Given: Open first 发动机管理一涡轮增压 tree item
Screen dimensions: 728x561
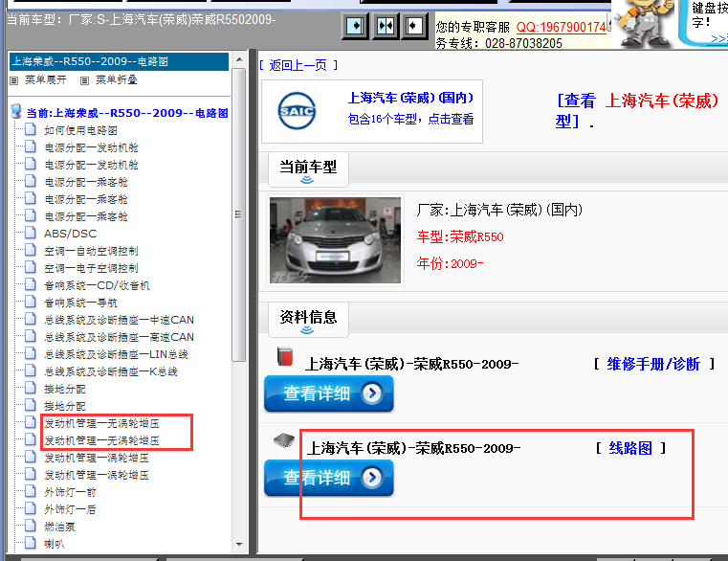Looking at the screenshot, I should pyautogui.click(x=97, y=458).
